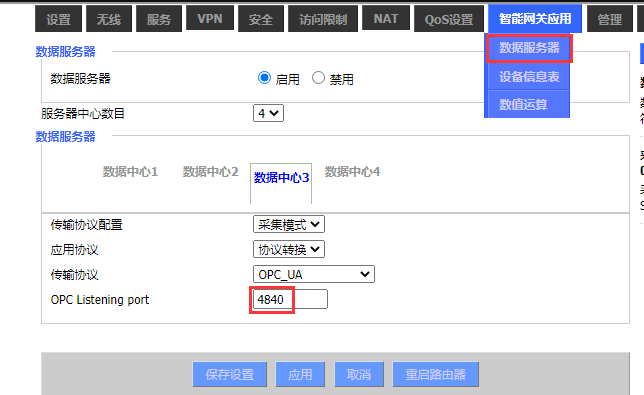The height and width of the screenshot is (395, 644).
Task: Switch to the 数据中心1 tab
Action: 130,172
